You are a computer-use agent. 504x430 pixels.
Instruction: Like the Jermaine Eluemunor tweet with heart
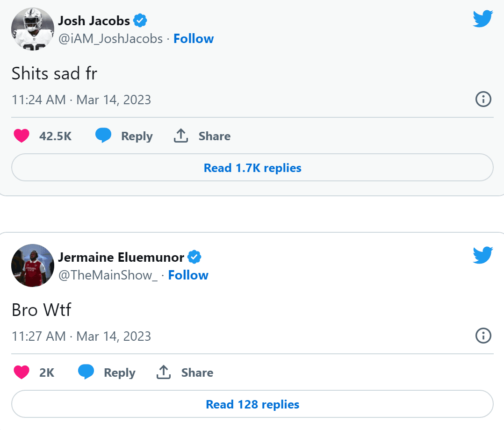coord(22,373)
